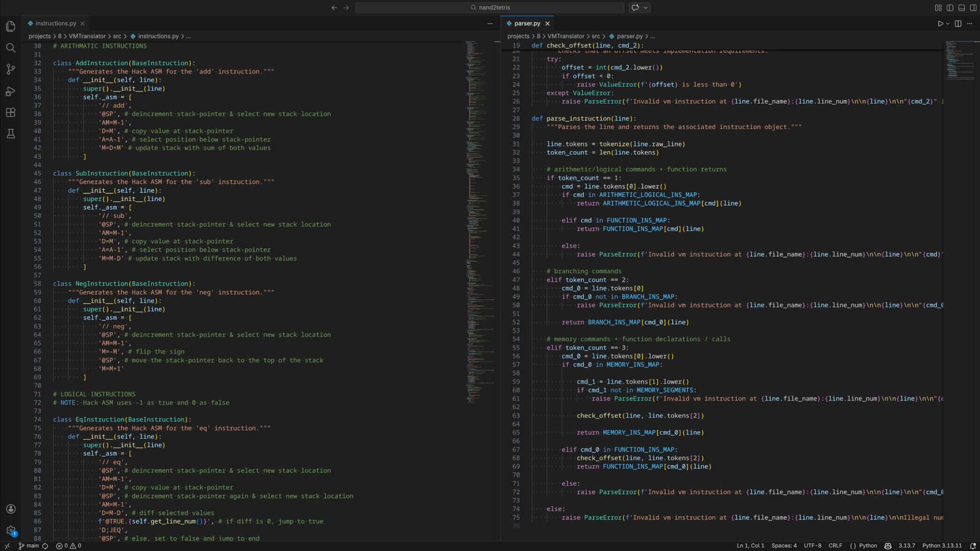Click the parser.py editor minimap
980x551 pixels.
[x=959, y=60]
